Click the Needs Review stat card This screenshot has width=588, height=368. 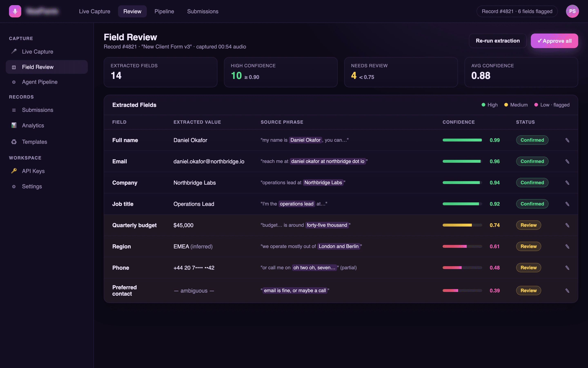(401, 72)
